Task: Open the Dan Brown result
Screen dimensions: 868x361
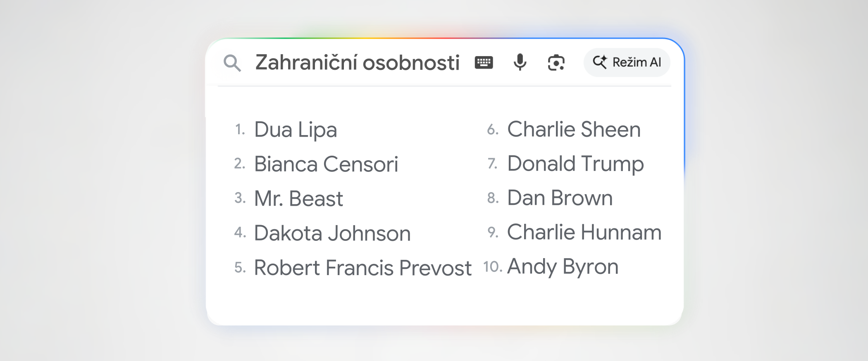Action: click(560, 198)
